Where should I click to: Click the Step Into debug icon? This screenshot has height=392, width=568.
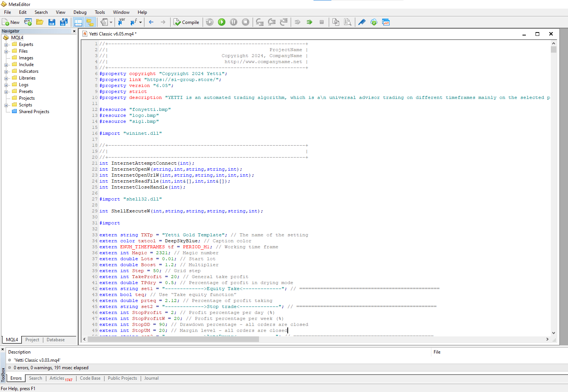coord(260,22)
